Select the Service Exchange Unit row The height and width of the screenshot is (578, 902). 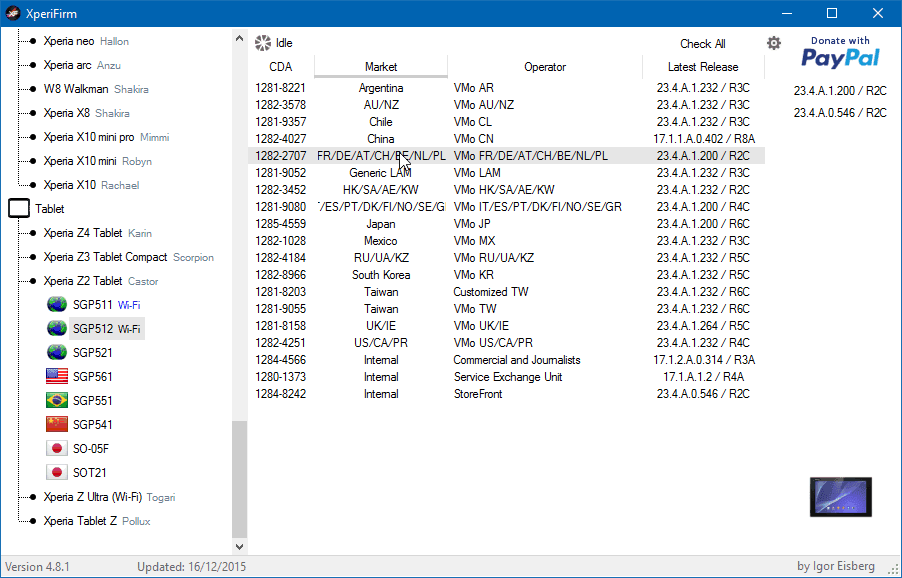pos(506,377)
